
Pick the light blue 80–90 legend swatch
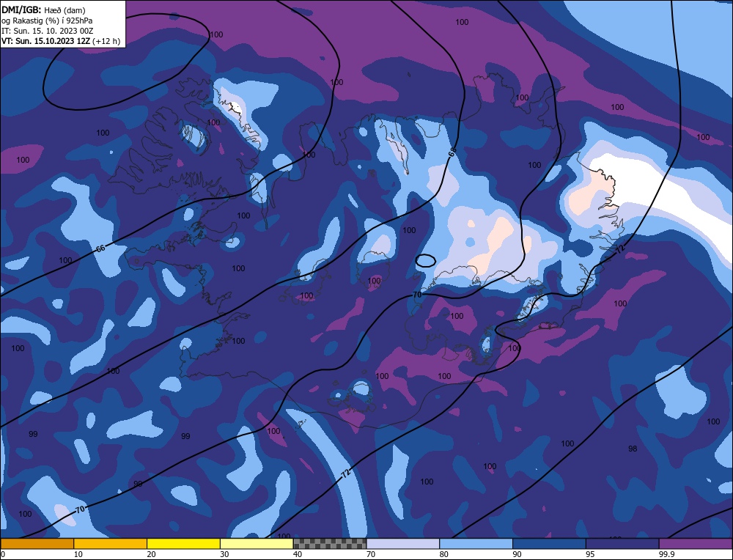point(476,544)
